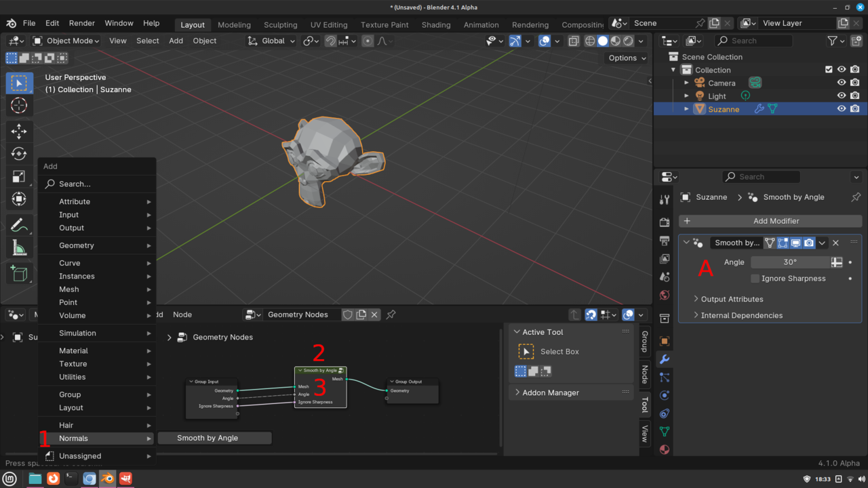868x488 pixels.
Task: Expand the Output Attributes panel
Action: point(732,299)
